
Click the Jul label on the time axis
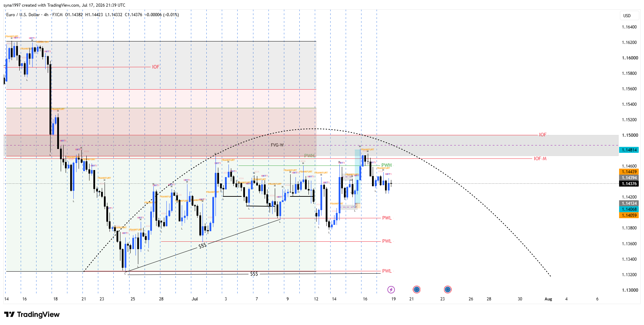coord(195,299)
